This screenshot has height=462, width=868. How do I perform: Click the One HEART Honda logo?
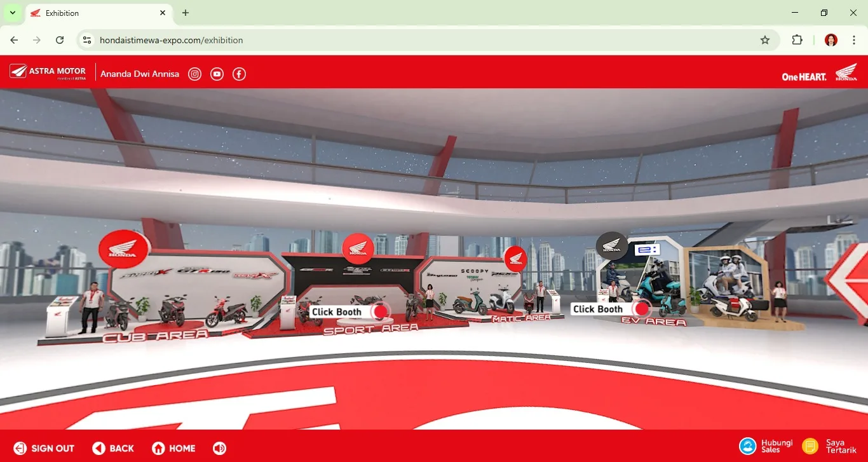pos(819,73)
